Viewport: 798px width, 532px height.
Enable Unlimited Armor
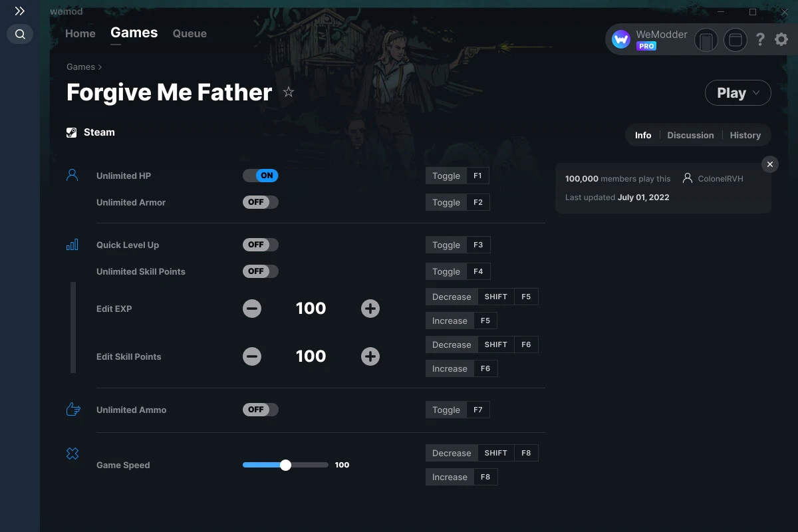click(260, 201)
